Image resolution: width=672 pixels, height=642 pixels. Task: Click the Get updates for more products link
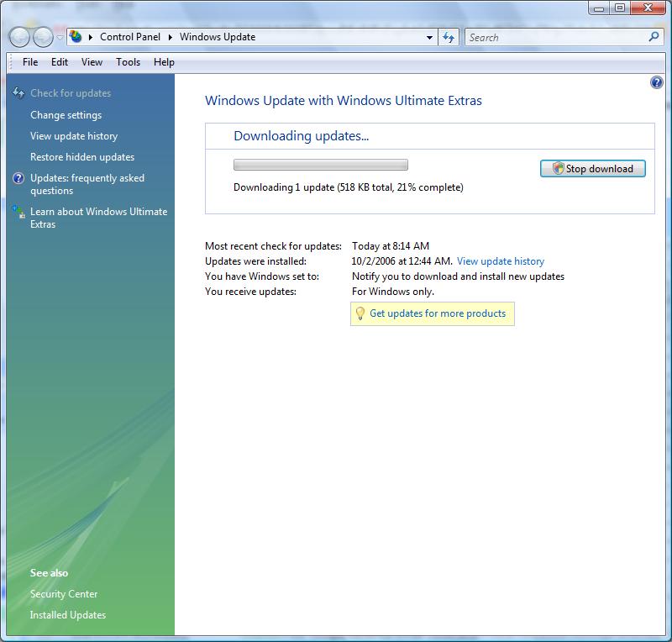(x=438, y=313)
